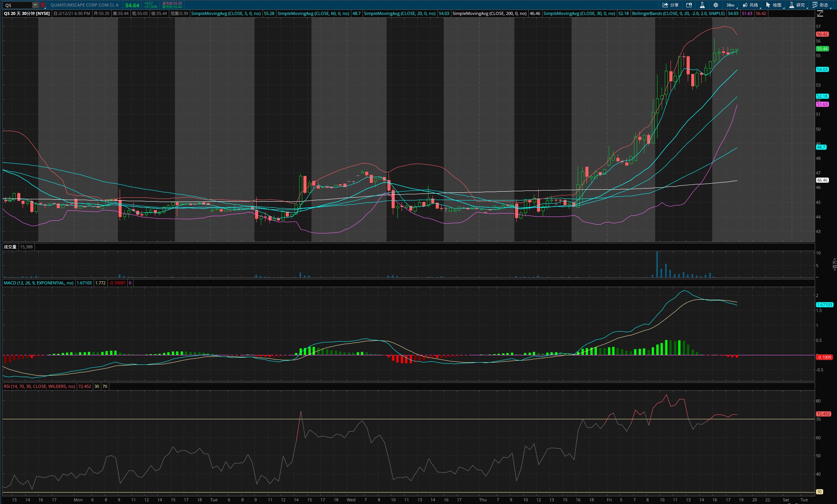Click the RSI (14, 70, 30, CLOSE, WILDERS, no) label
The width and height of the screenshot is (837, 504).
pyautogui.click(x=40, y=386)
